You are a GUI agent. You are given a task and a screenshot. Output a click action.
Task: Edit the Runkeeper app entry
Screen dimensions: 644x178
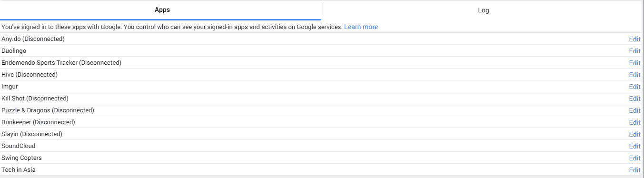pos(634,122)
